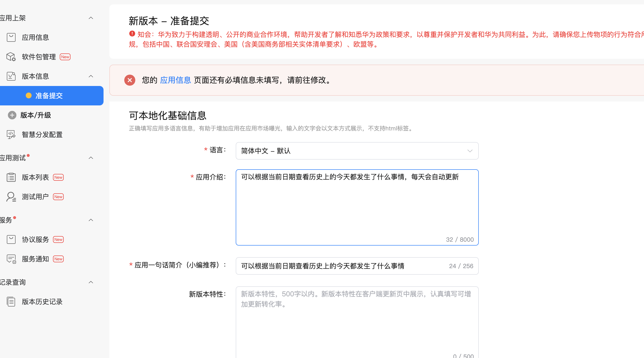Image resolution: width=644 pixels, height=358 pixels.
Task: Click the plus icon beside 版本/升级
Action: click(x=12, y=115)
